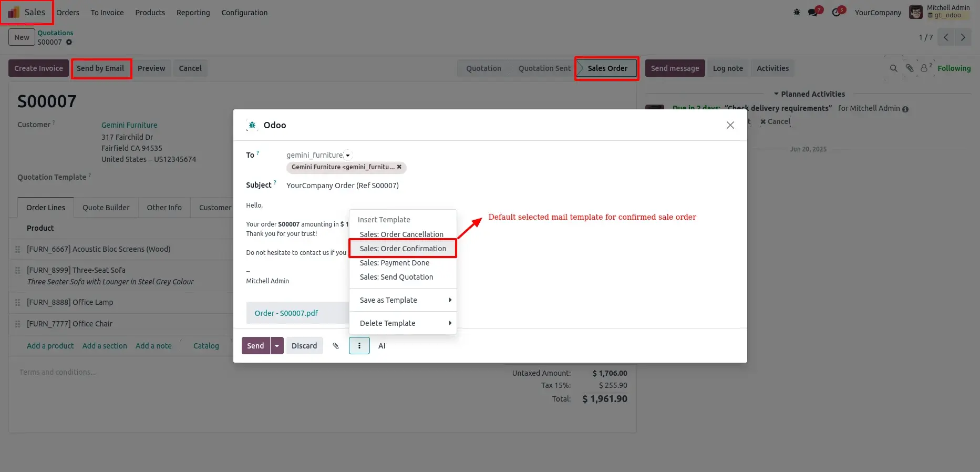Select the Quotation status stage
Image resolution: width=980 pixels, height=472 pixels.
click(483, 68)
